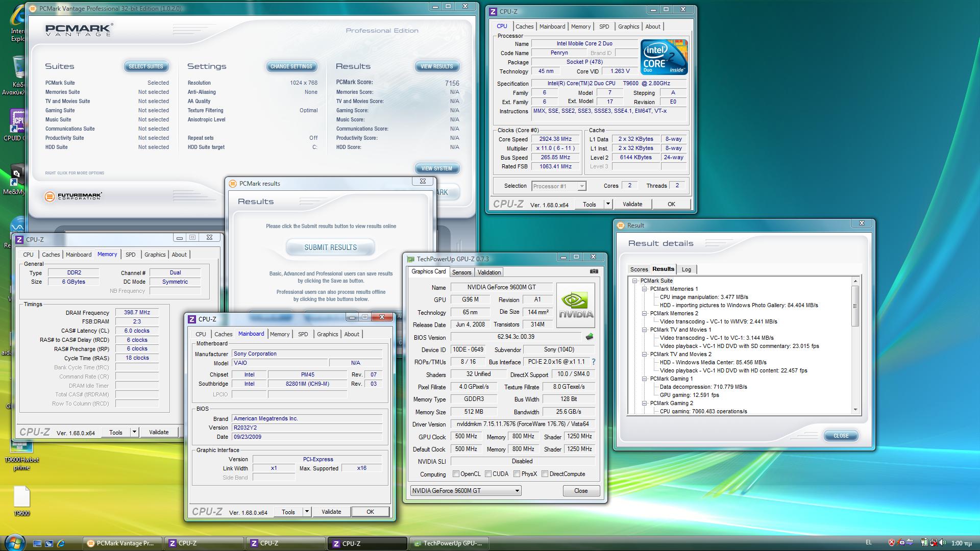This screenshot has width=980, height=551.
Task: Click OK in CPU-Z Mainboard window
Action: pyautogui.click(x=370, y=512)
